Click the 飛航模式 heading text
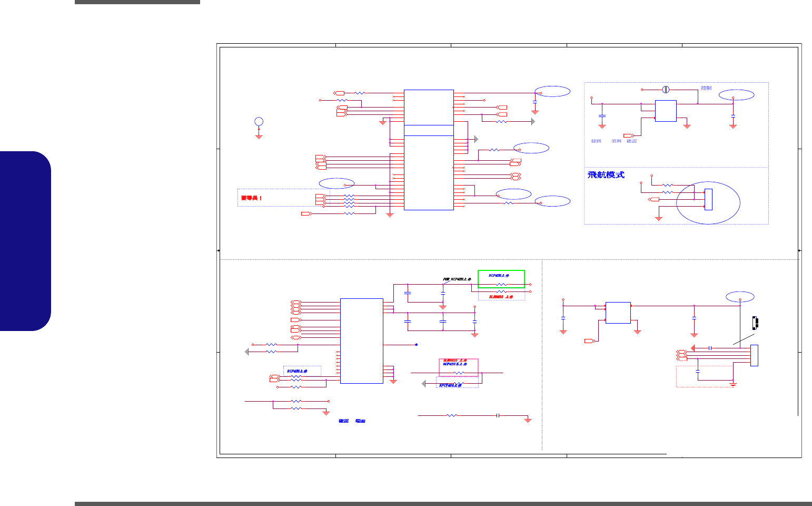The height and width of the screenshot is (506, 812). point(606,174)
